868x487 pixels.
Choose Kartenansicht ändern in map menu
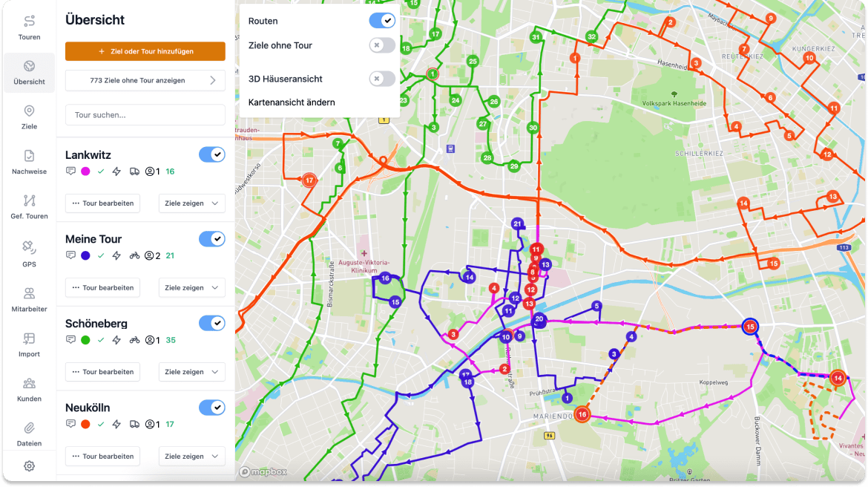292,102
